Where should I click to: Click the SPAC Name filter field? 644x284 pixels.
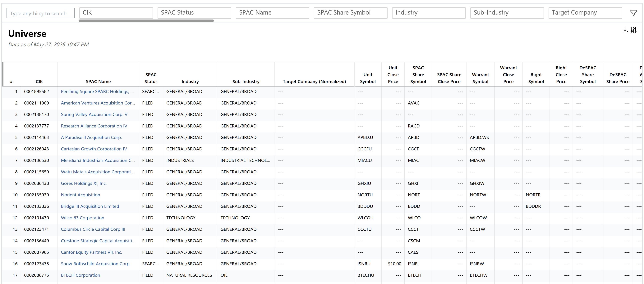tap(273, 13)
